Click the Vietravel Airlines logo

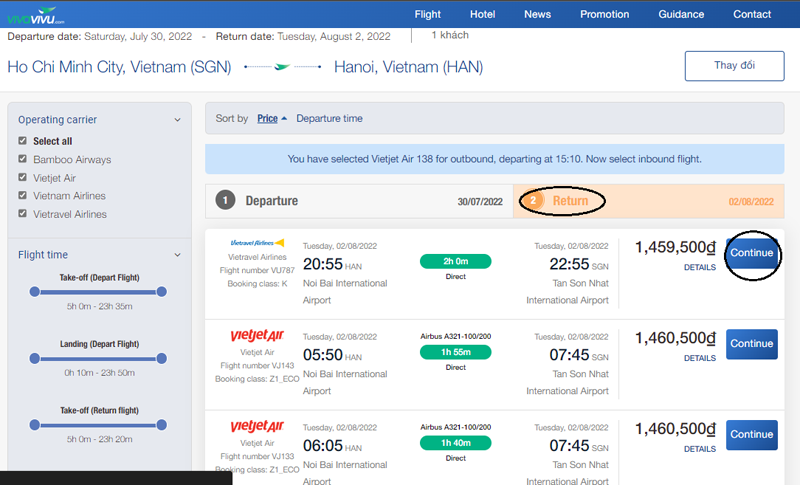tap(257, 243)
